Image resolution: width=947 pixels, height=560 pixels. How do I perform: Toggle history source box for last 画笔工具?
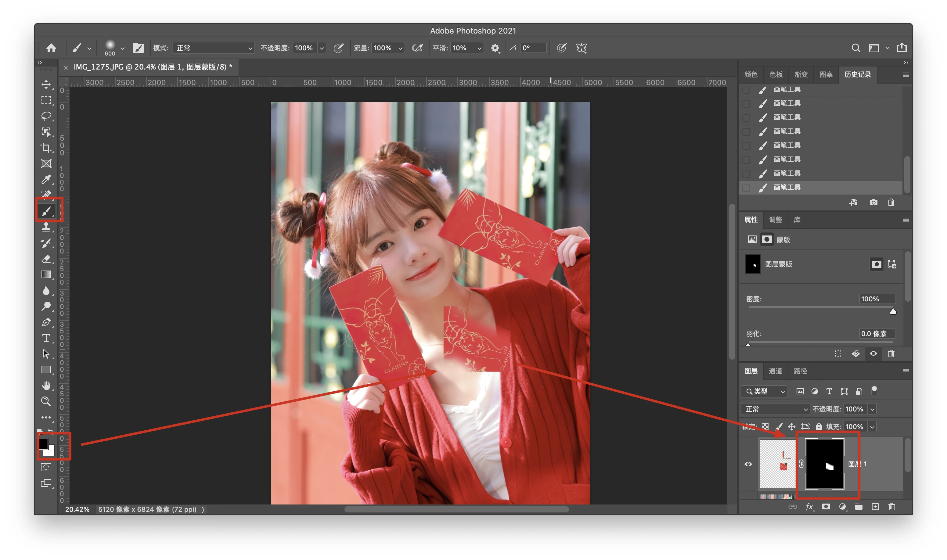point(746,188)
